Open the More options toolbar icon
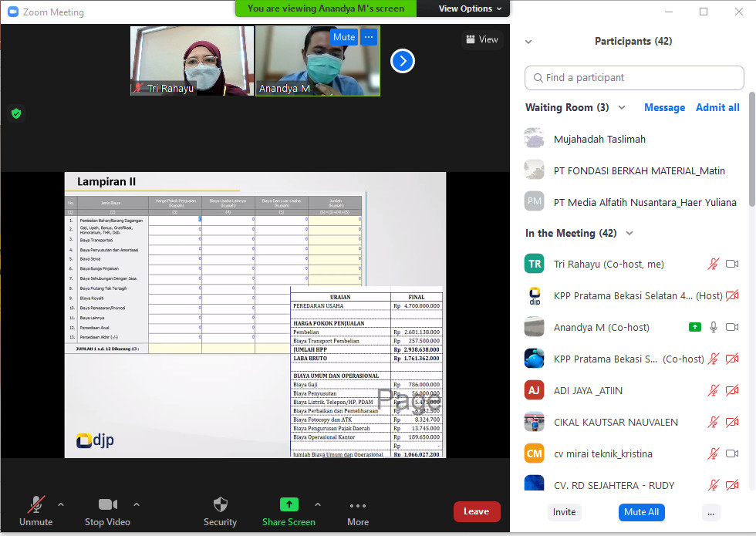This screenshot has height=536, width=756. click(357, 505)
